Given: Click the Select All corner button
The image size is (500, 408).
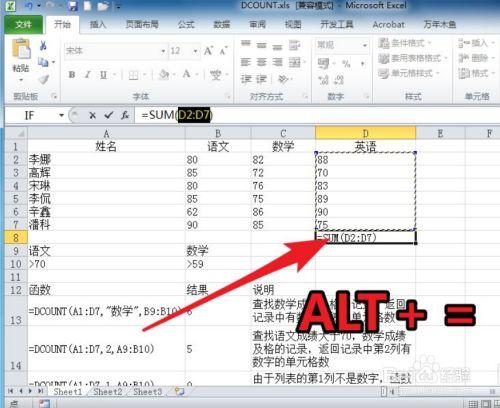Looking at the screenshot, I should (x=16, y=133).
